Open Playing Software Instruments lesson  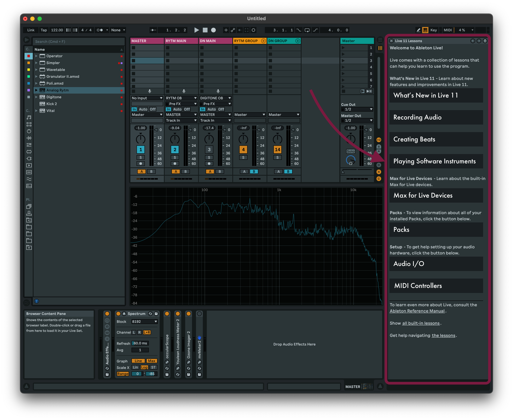coord(436,161)
